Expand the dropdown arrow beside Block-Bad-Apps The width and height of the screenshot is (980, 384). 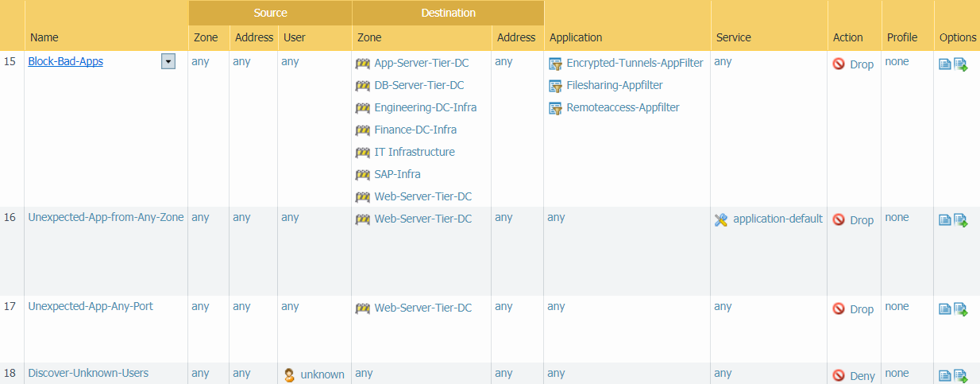tap(168, 62)
